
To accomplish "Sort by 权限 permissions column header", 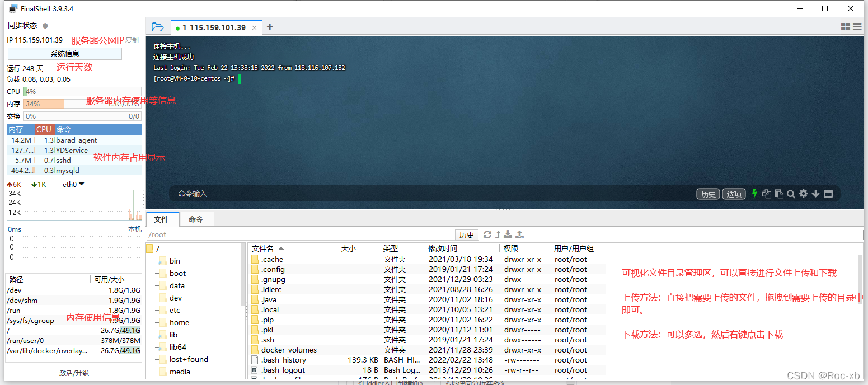I will pyautogui.click(x=524, y=248).
